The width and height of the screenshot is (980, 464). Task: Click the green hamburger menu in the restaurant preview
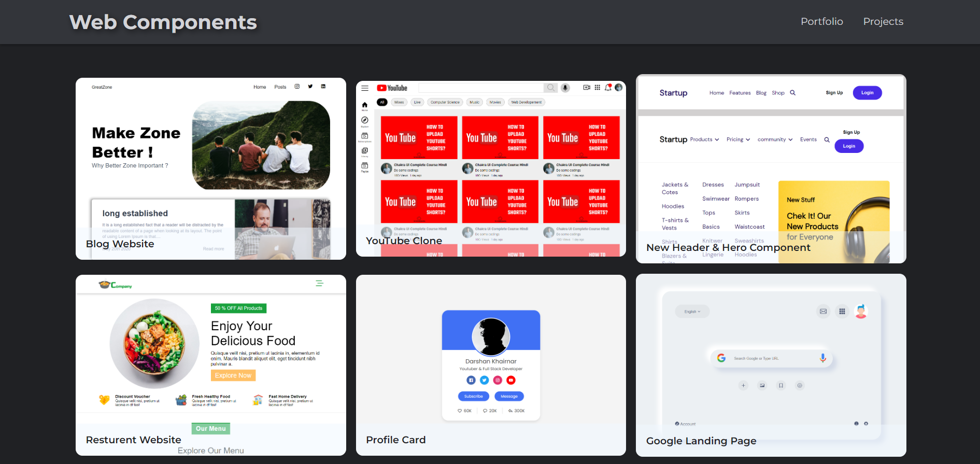(319, 283)
